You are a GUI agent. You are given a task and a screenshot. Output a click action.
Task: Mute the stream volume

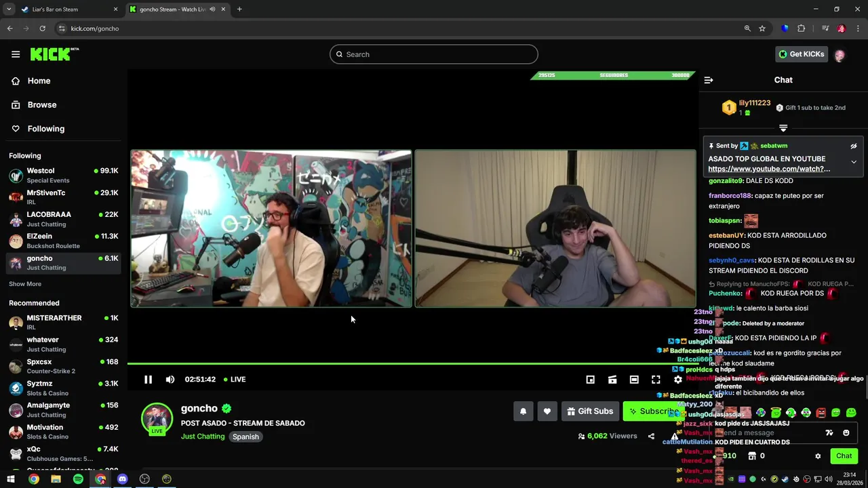click(x=170, y=380)
